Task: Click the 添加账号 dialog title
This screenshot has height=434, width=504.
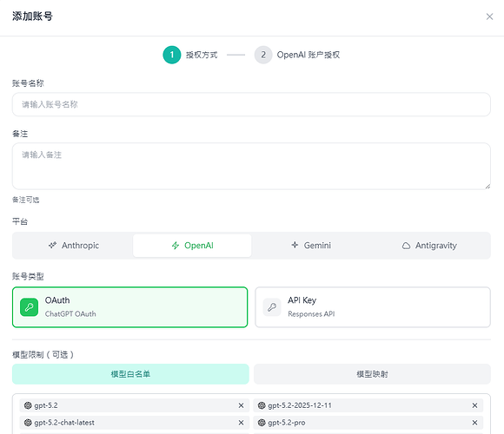Action: pyautogui.click(x=32, y=16)
